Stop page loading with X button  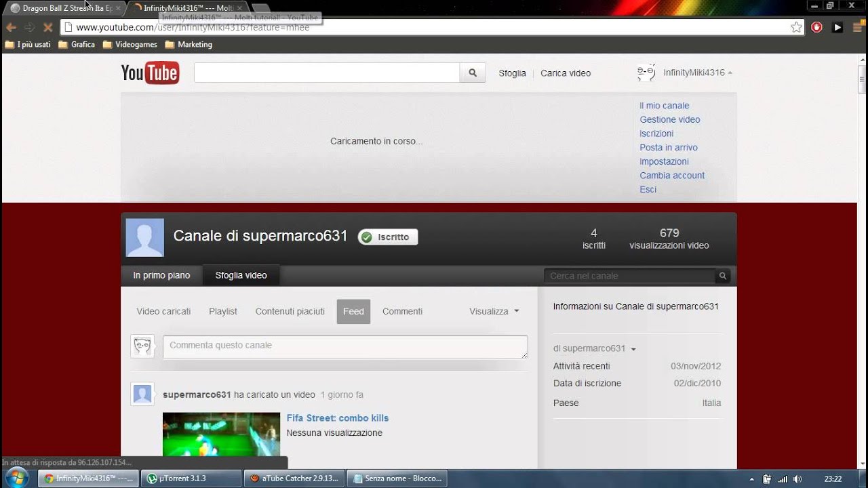47,27
